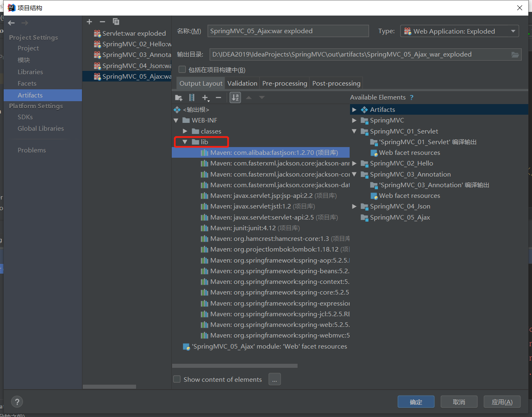532x417 pixels.
Task: Click the 确定 (OK) button
Action: pos(416,402)
